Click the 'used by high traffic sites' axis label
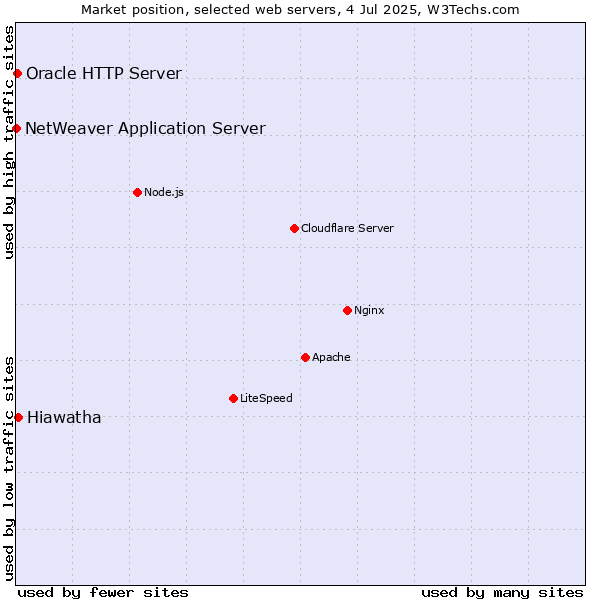This screenshot has width=600, height=600. click(9, 142)
